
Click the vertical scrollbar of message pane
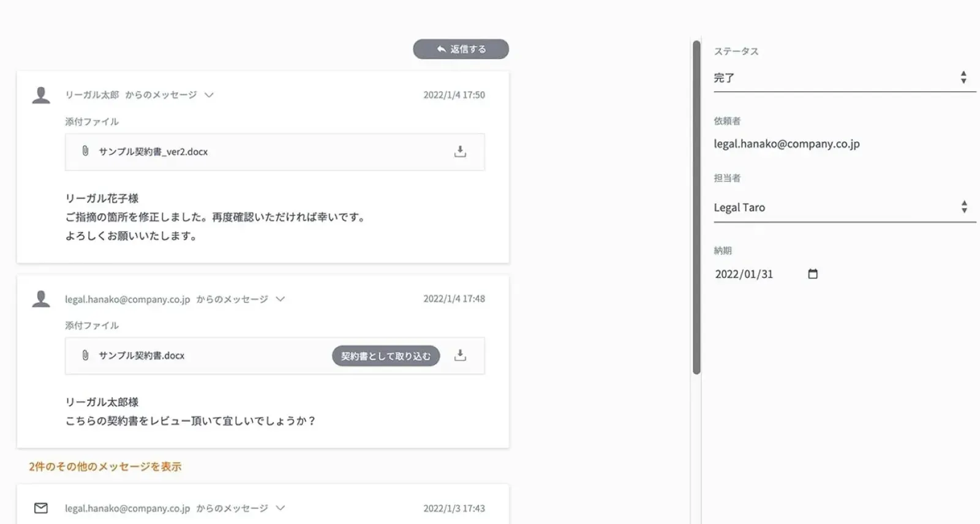696,207
